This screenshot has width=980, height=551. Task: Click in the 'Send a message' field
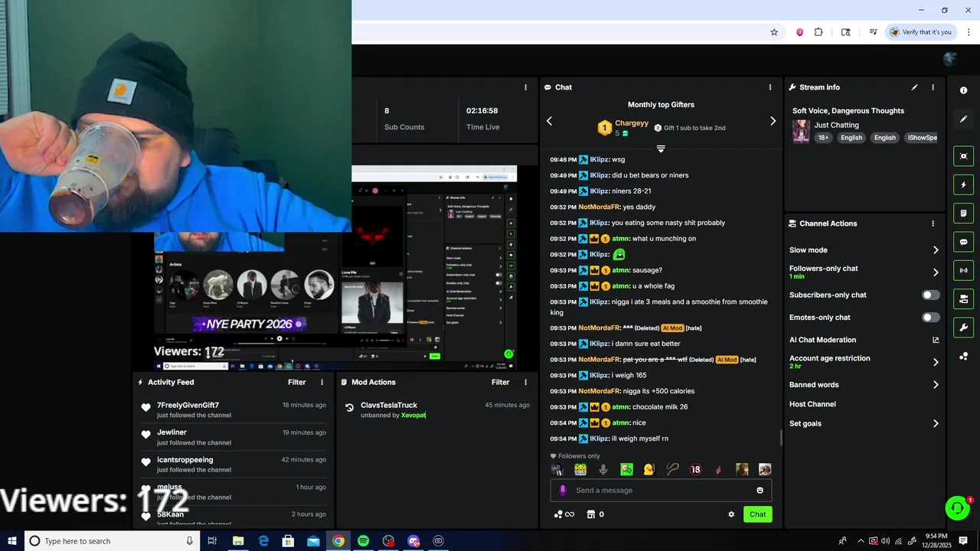coord(661,491)
